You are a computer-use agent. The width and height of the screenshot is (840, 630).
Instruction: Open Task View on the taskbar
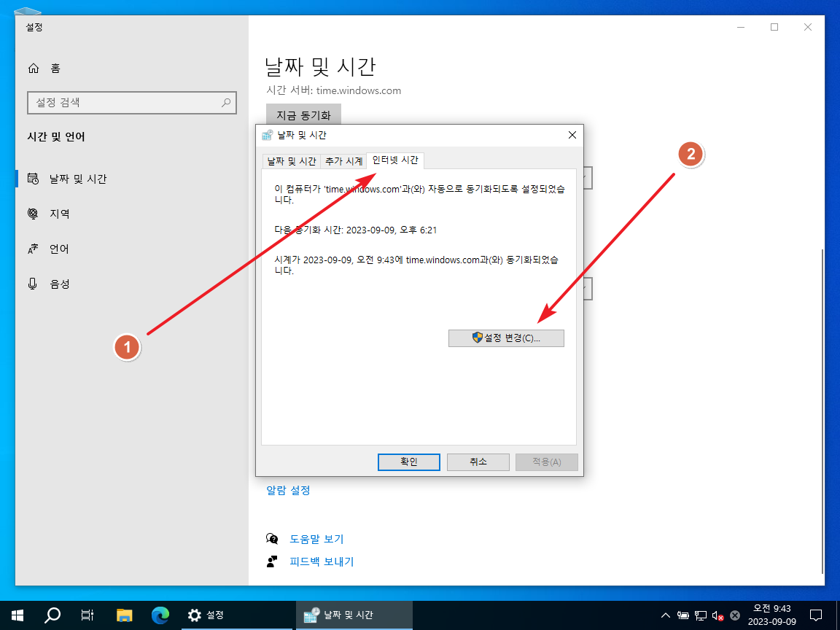(87, 615)
